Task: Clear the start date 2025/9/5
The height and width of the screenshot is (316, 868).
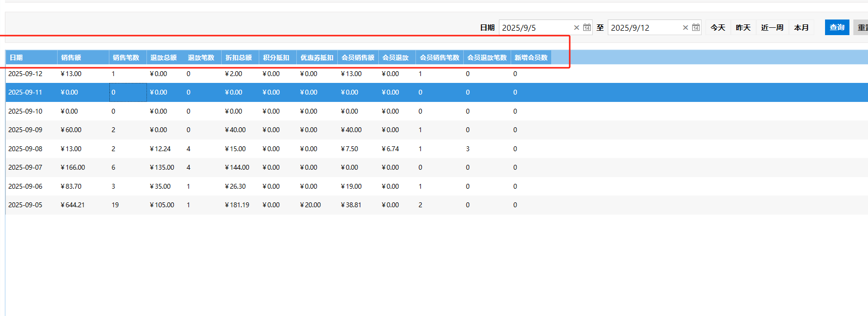Action: pyautogui.click(x=577, y=28)
